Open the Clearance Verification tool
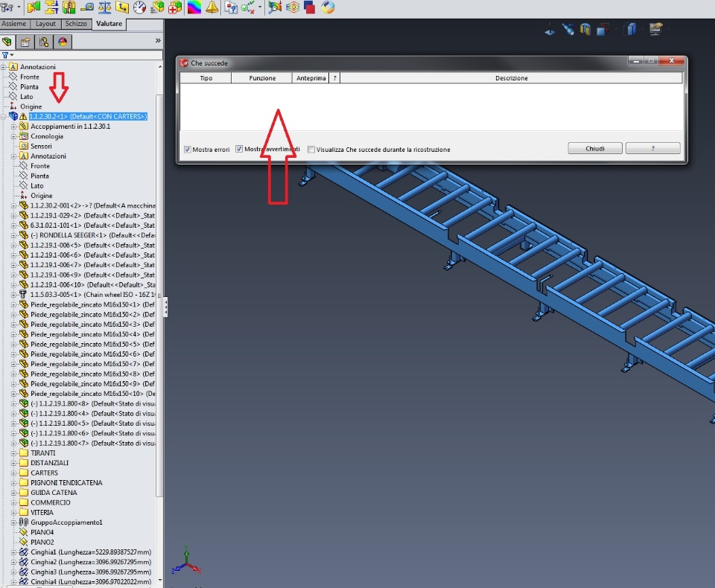Screen dimensions: 715x588 coord(51,7)
